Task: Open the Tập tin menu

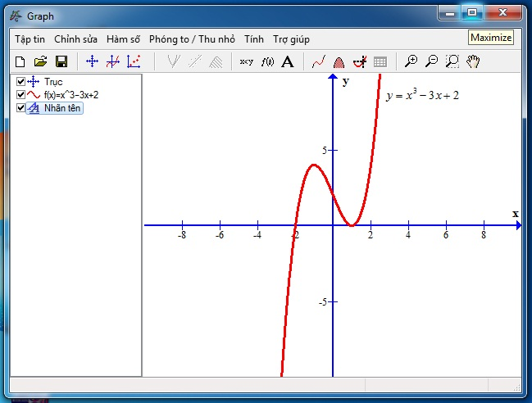Action: coord(30,39)
